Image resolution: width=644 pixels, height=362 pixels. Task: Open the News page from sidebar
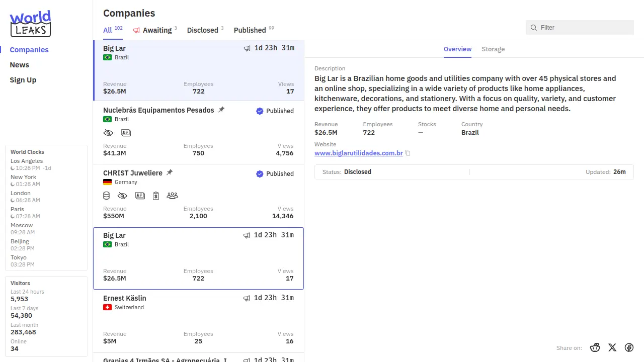[20, 65]
